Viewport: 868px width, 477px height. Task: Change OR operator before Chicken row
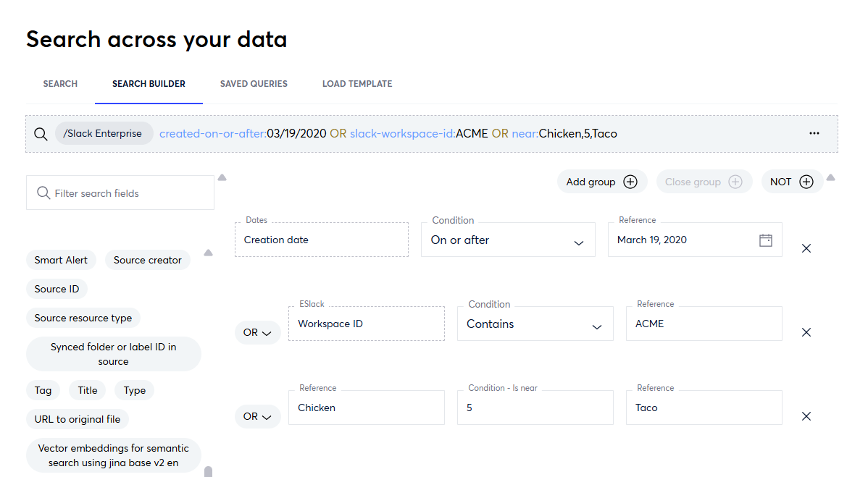click(257, 416)
